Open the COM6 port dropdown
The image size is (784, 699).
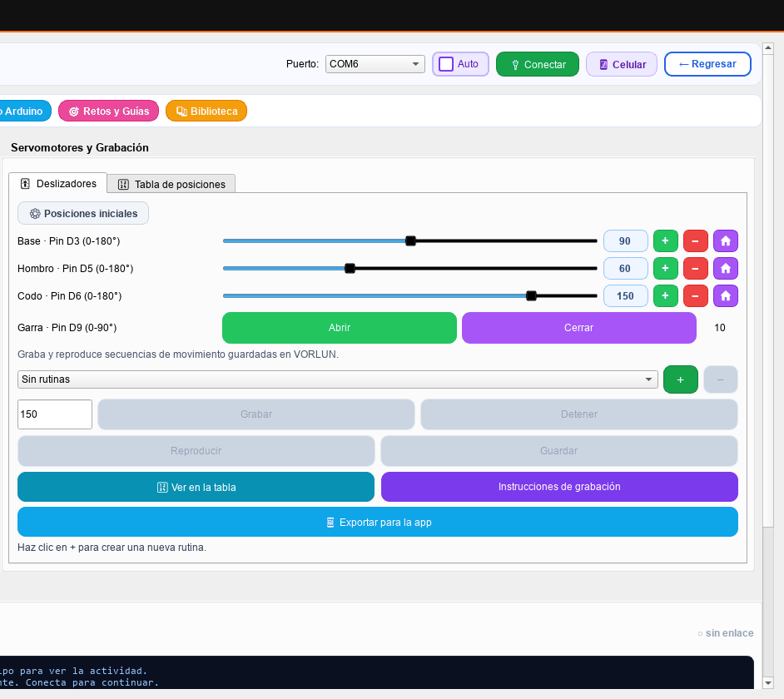tap(375, 64)
